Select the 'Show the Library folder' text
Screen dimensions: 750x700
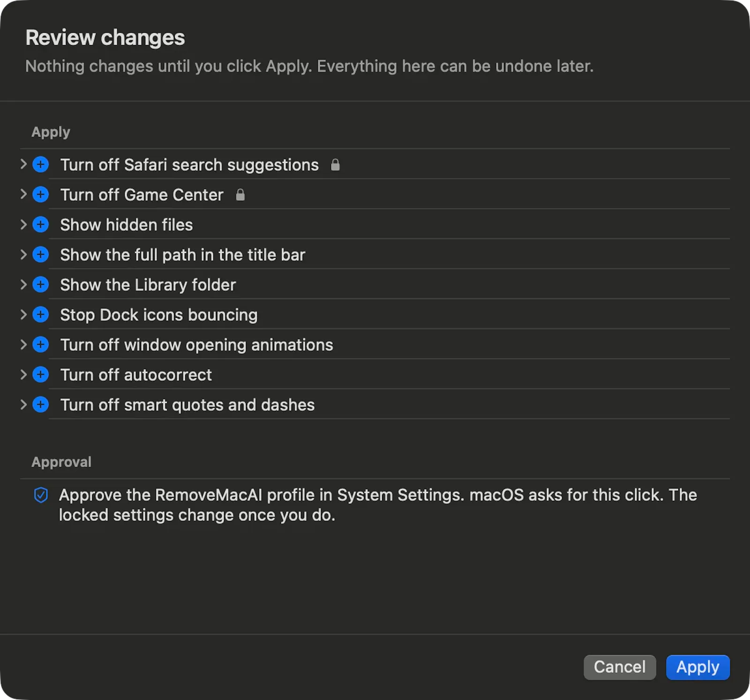(x=148, y=285)
